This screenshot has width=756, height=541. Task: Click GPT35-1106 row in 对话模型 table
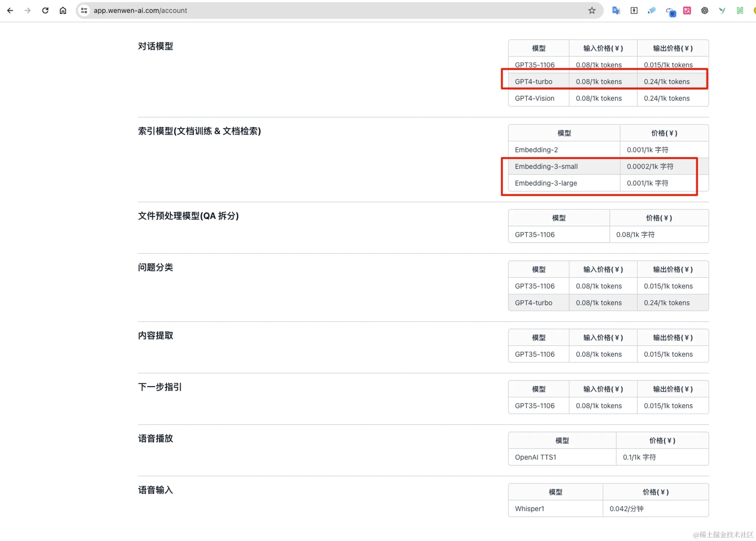pos(608,65)
